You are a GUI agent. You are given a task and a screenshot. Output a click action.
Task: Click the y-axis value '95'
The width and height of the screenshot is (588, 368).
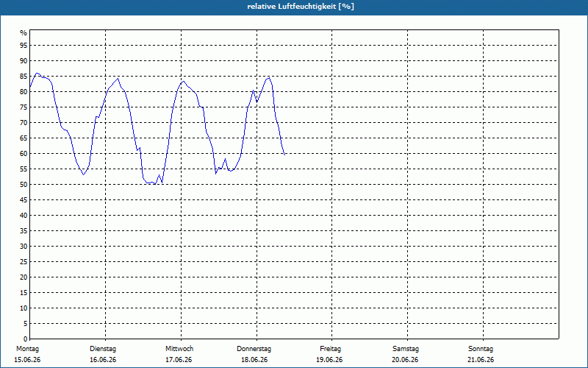(x=24, y=46)
